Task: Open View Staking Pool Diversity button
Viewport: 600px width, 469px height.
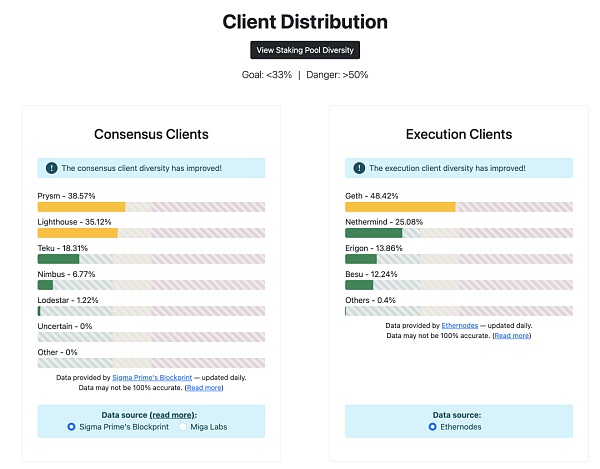Action: click(305, 50)
